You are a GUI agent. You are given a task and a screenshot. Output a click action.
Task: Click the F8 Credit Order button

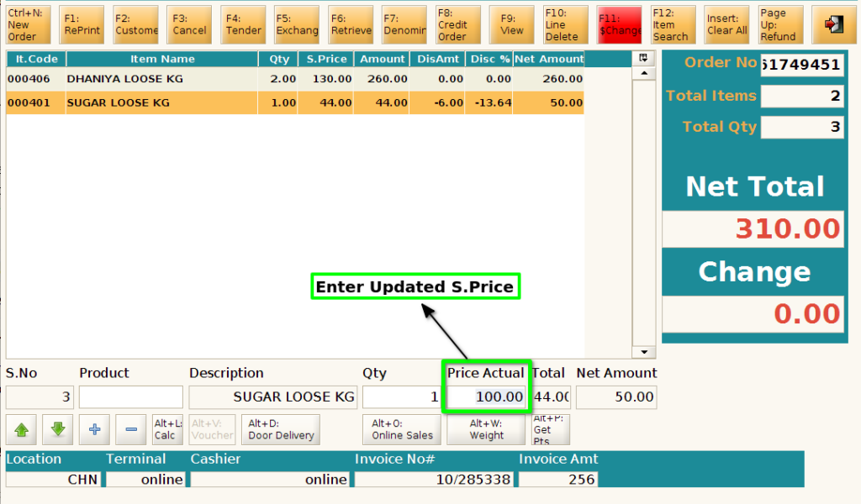tap(458, 24)
